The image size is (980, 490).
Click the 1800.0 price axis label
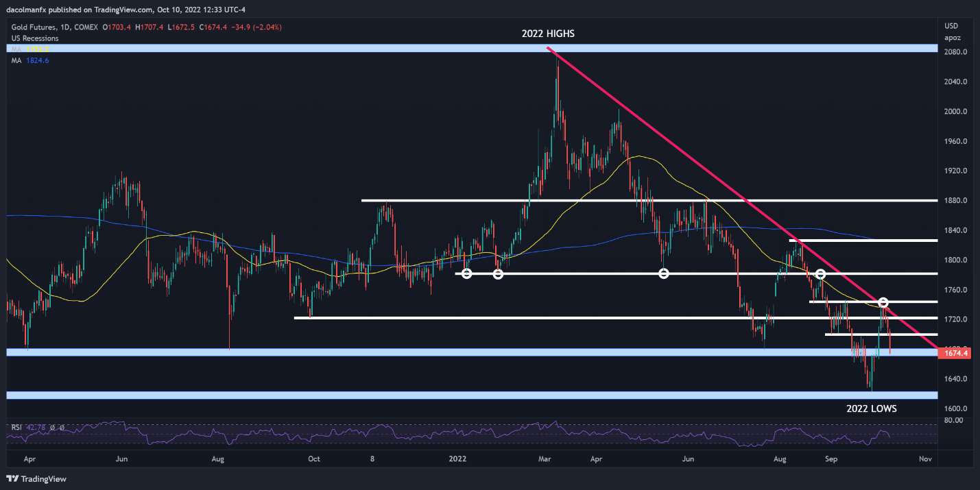(x=955, y=260)
